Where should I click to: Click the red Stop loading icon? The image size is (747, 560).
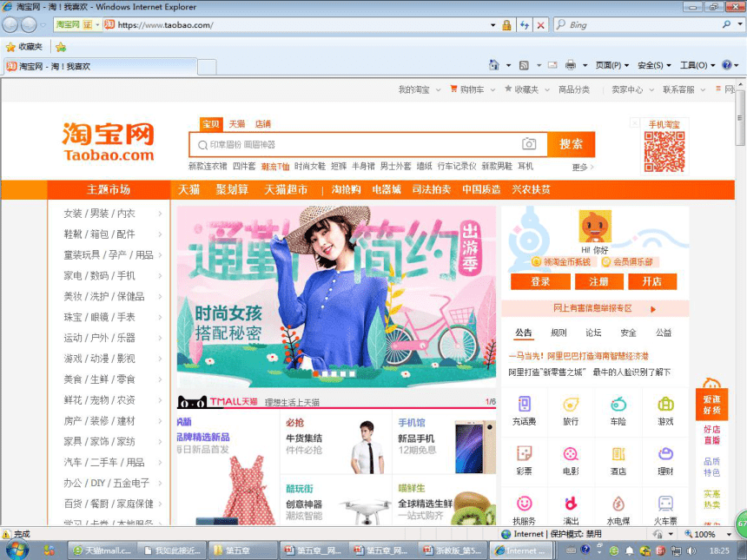point(541,25)
